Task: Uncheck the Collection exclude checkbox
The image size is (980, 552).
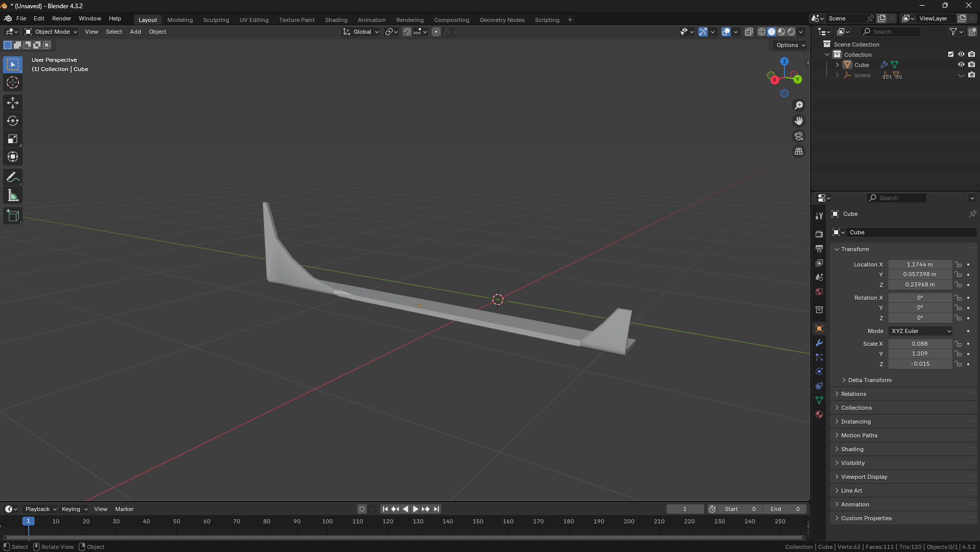Action: 951,54
